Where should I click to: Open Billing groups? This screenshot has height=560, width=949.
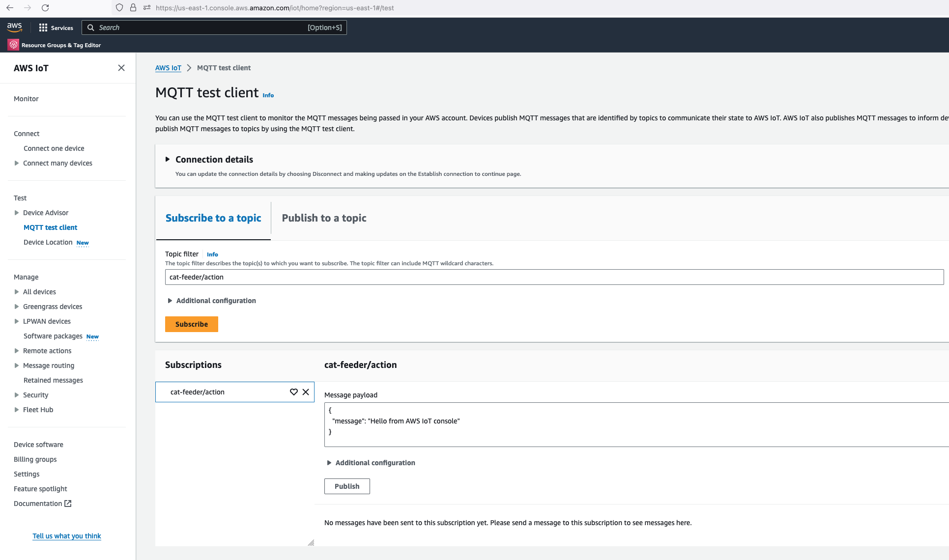(35, 459)
